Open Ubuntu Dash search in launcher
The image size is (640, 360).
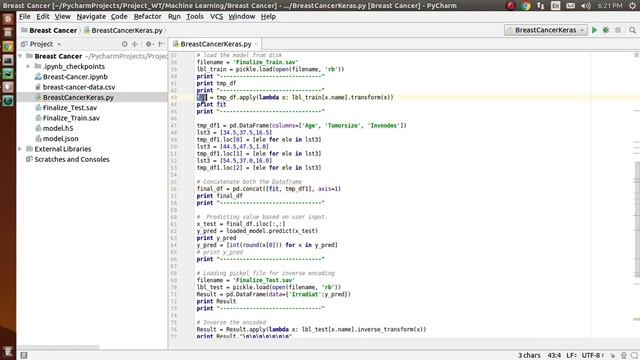[x=8, y=19]
